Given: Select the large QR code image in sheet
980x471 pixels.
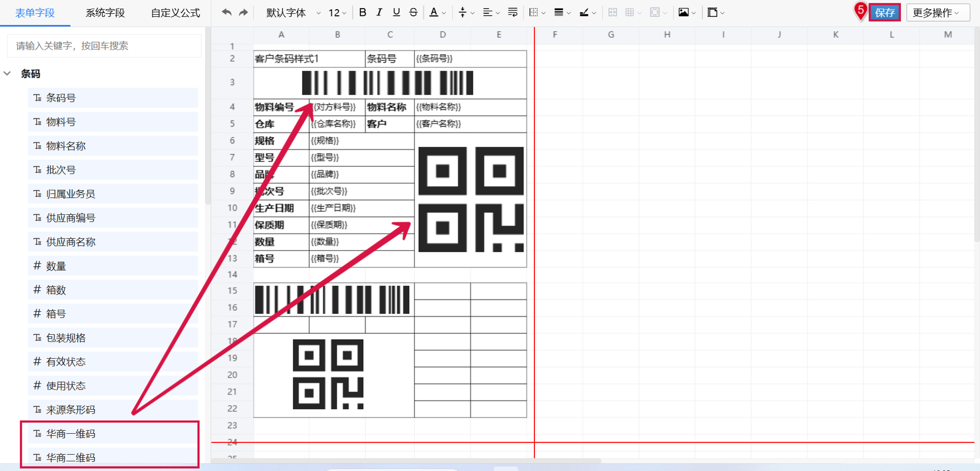Looking at the screenshot, I should pos(471,199).
